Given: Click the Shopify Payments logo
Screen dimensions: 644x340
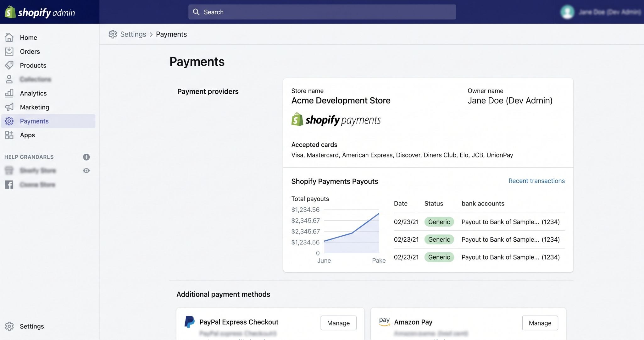Looking at the screenshot, I should (x=336, y=120).
